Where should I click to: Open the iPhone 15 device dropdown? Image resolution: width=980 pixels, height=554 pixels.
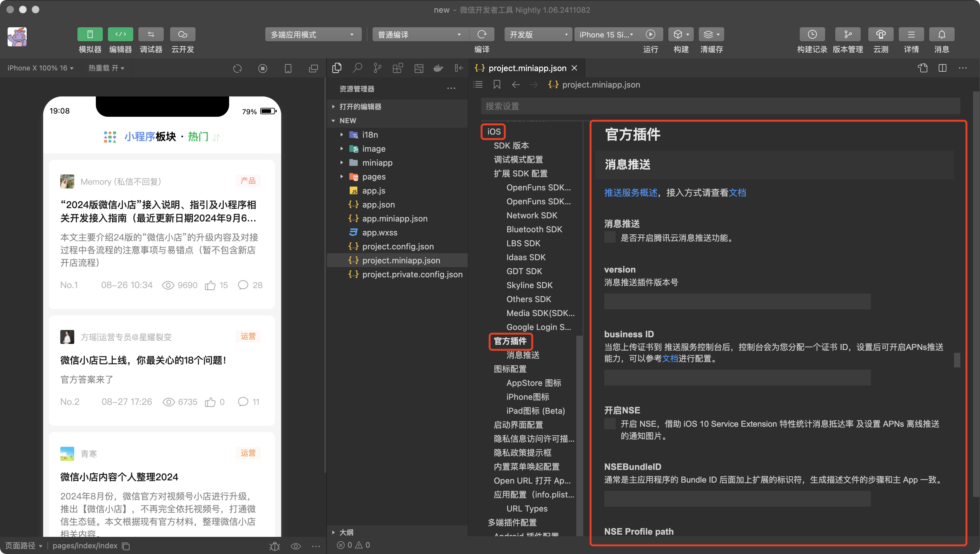(x=606, y=35)
